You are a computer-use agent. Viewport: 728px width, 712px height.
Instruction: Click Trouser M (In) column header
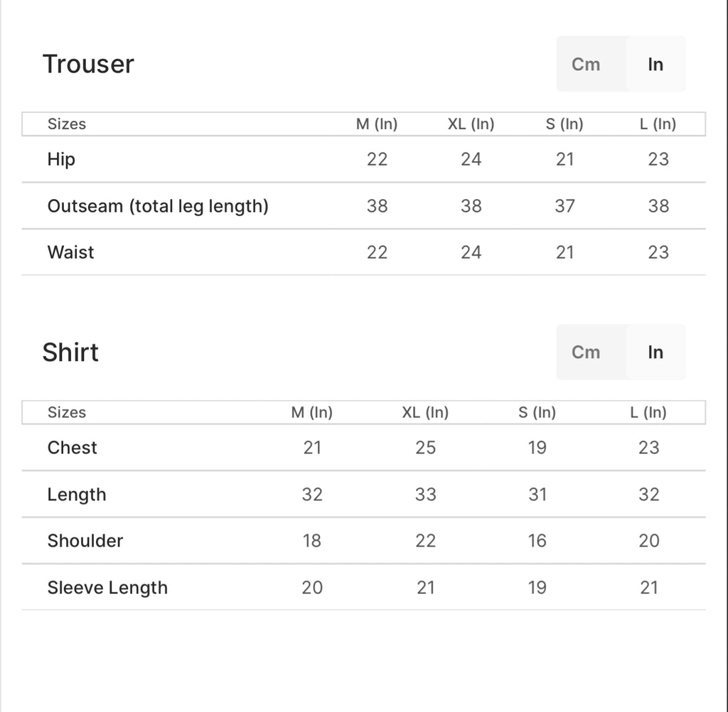377,124
